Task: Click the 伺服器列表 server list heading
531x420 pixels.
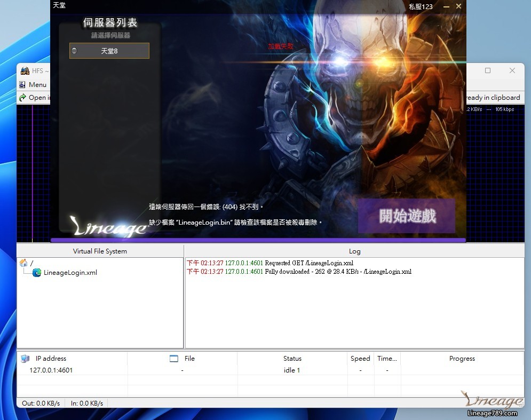Action: [x=110, y=22]
